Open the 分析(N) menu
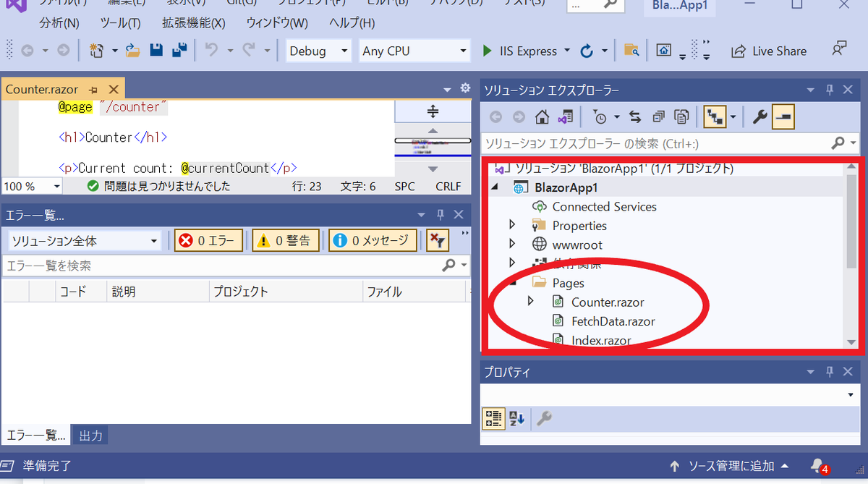868x484 pixels. pos(59,22)
